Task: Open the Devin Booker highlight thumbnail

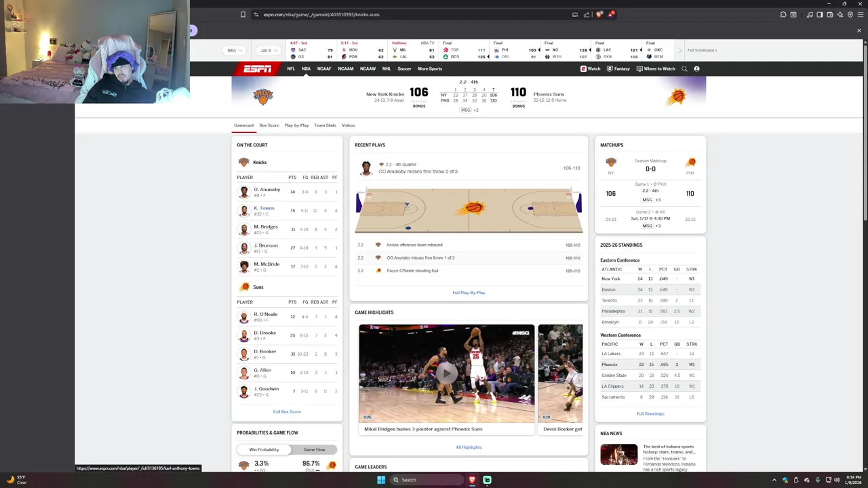Action: coord(560,373)
